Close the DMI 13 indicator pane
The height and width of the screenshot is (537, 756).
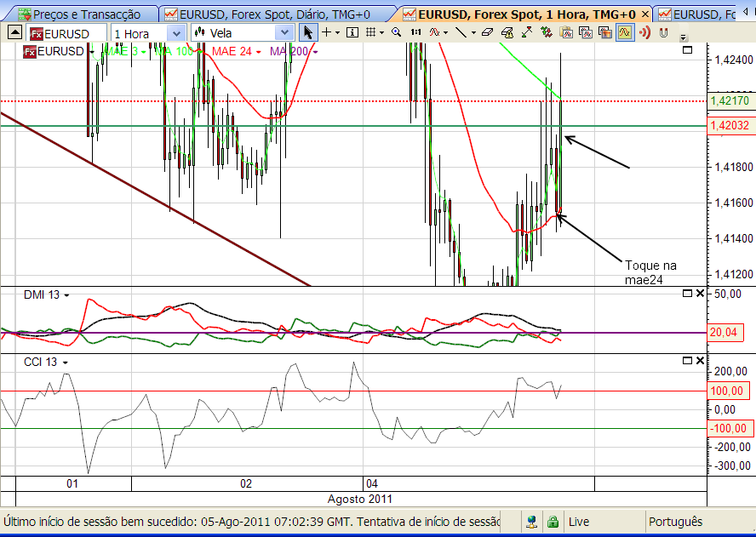coord(700,293)
